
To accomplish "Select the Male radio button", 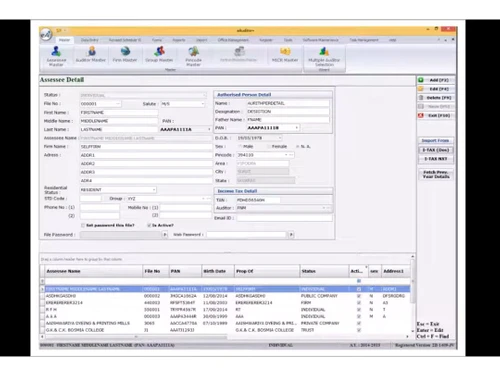I will 240,147.
